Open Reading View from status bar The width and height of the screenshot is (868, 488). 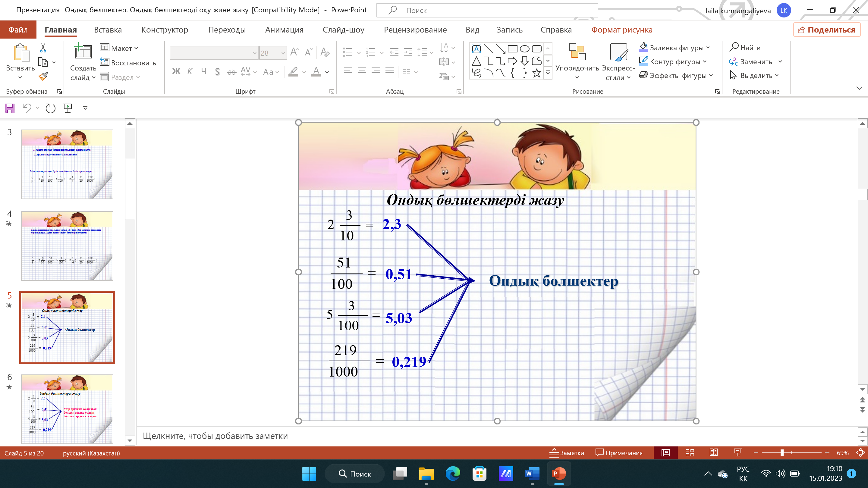coord(713,453)
